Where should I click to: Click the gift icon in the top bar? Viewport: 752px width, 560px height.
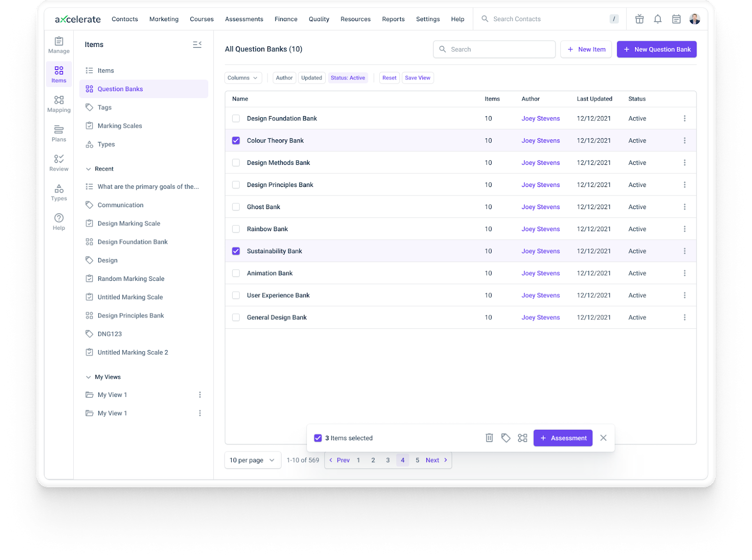pyautogui.click(x=639, y=19)
